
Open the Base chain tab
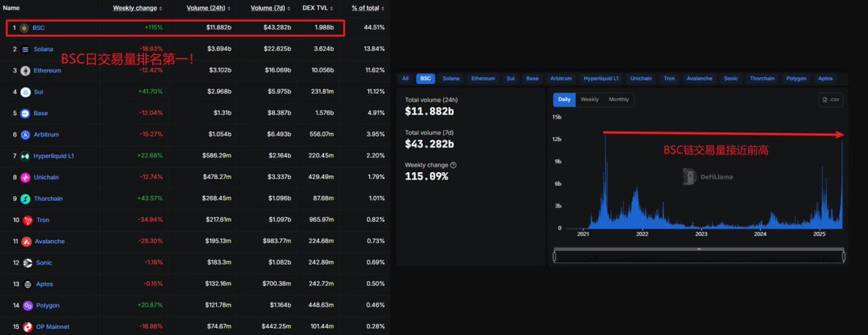(x=532, y=78)
